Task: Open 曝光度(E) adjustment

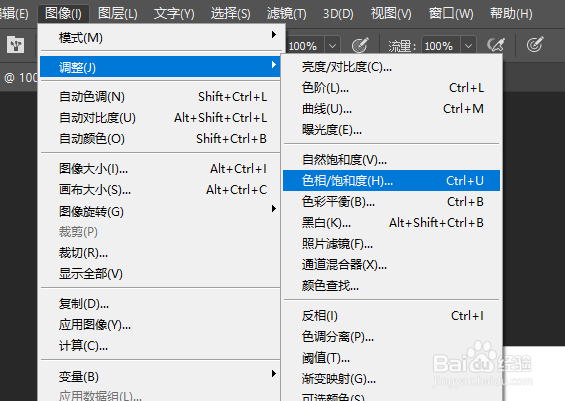Action: point(391,129)
